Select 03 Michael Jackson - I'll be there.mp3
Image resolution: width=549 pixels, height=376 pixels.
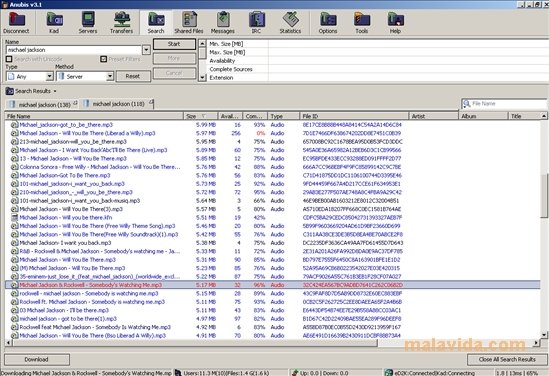click(x=272, y=310)
